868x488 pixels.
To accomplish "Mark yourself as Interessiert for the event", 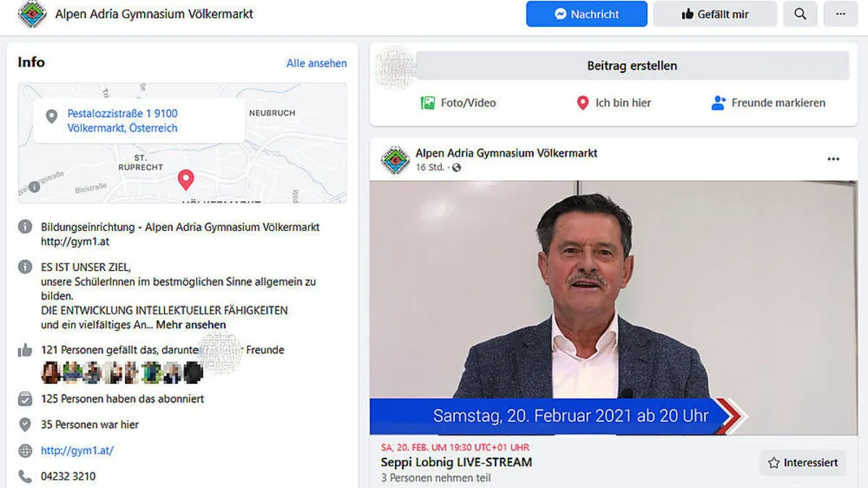I will tap(802, 463).
